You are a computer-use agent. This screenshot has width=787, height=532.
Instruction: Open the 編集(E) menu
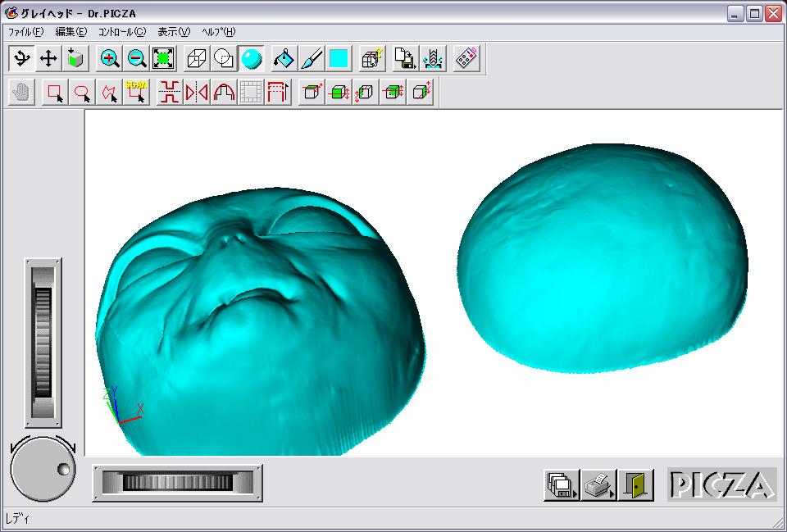point(71,32)
